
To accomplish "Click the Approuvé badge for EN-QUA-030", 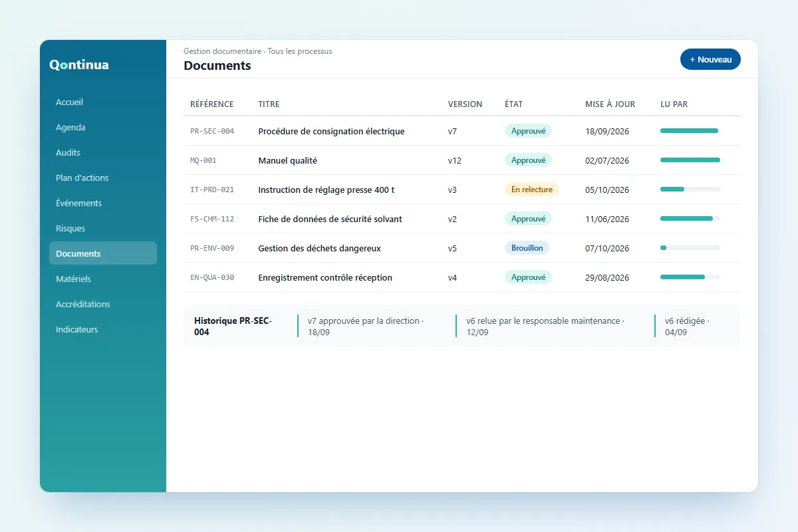I will coord(528,277).
